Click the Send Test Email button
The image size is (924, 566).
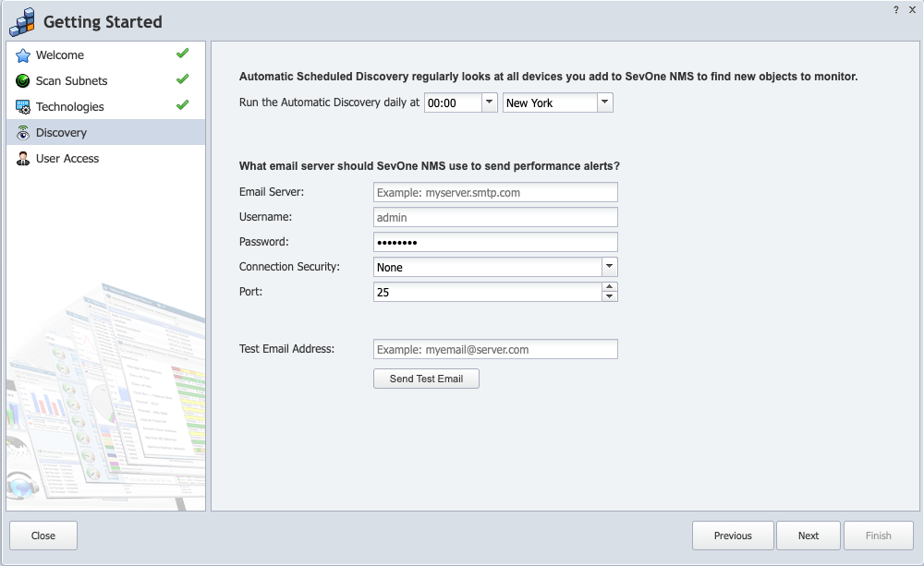click(x=426, y=379)
